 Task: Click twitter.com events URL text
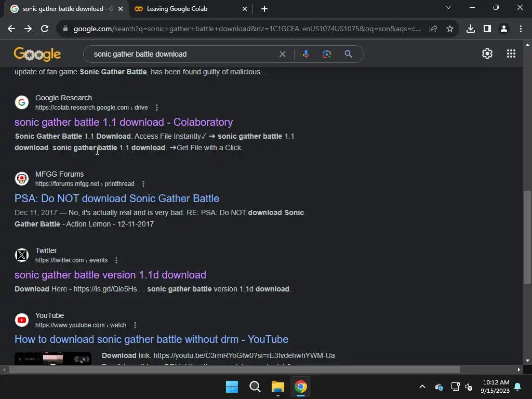(x=72, y=260)
